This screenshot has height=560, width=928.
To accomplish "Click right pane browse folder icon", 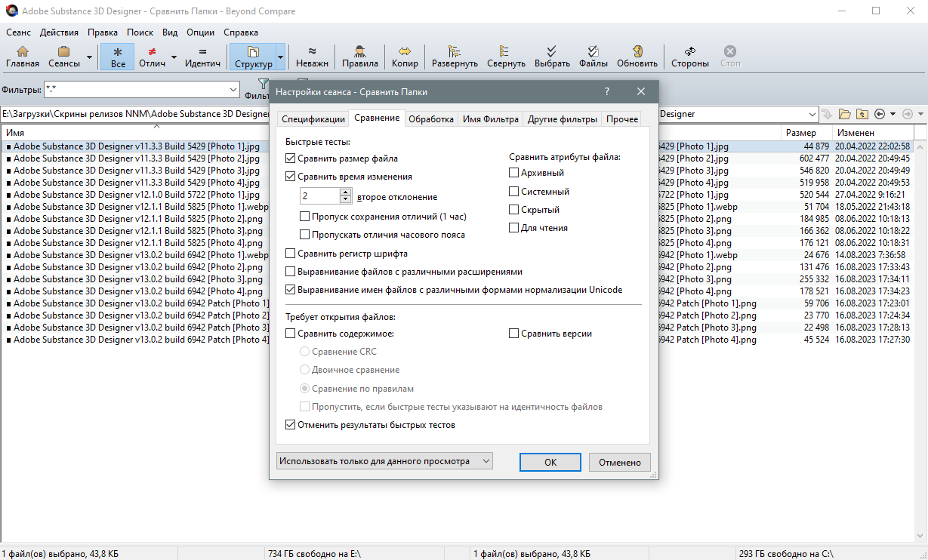I will [x=845, y=114].
